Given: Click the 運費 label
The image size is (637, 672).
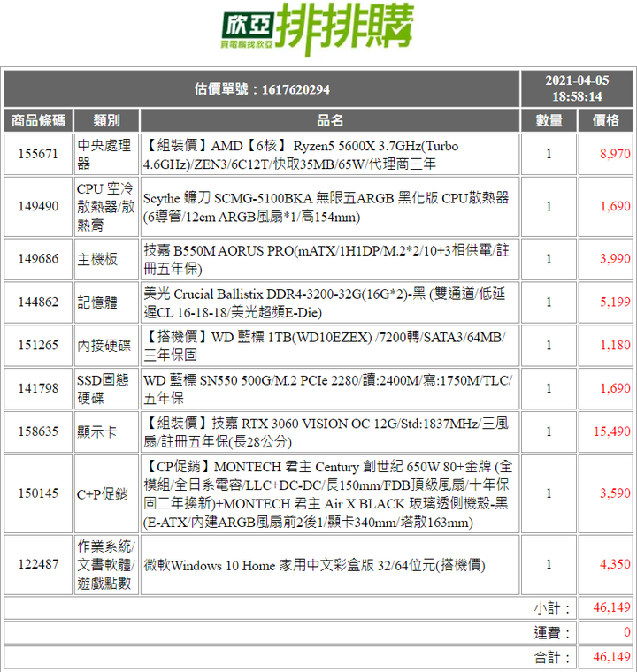Looking at the screenshot, I should (552, 632).
